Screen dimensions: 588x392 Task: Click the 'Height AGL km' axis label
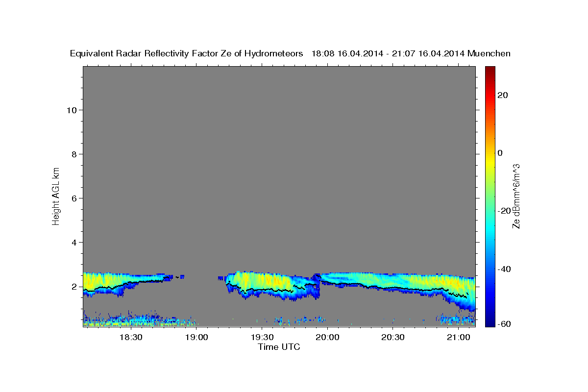point(56,196)
